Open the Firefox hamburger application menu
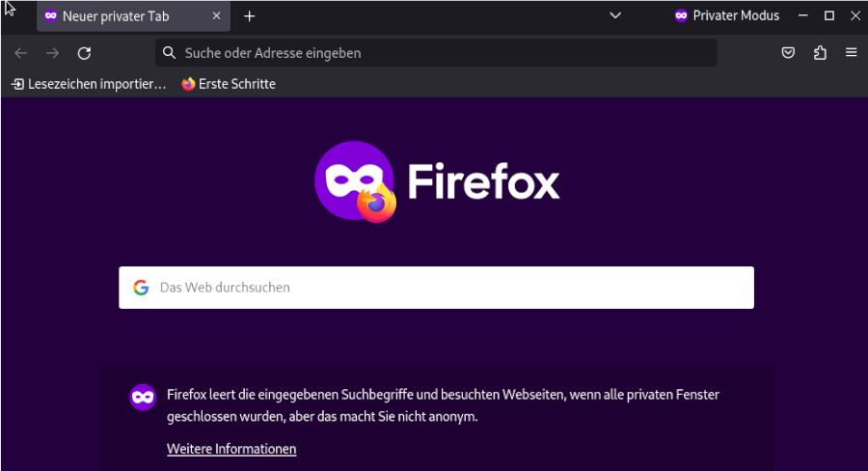Screen dimensions: 868x471 [x=851, y=53]
